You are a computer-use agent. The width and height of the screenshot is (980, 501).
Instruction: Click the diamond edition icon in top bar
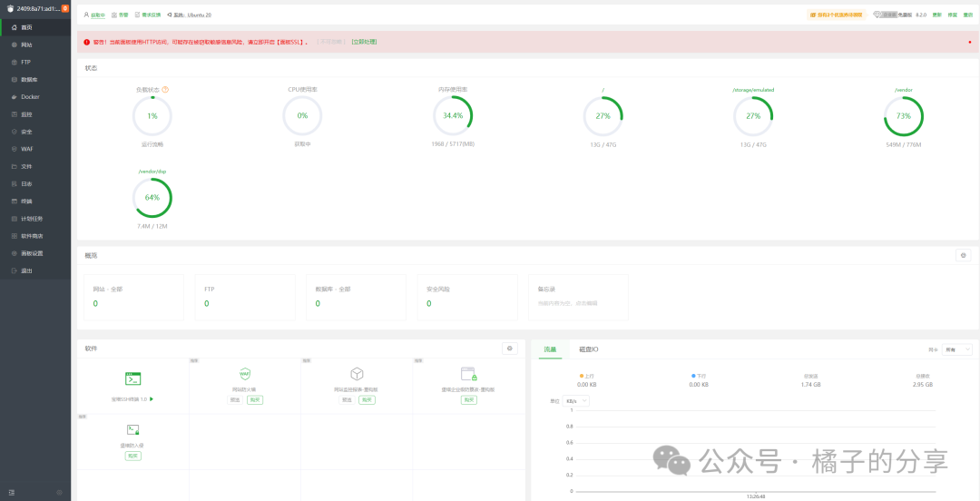pos(877,14)
